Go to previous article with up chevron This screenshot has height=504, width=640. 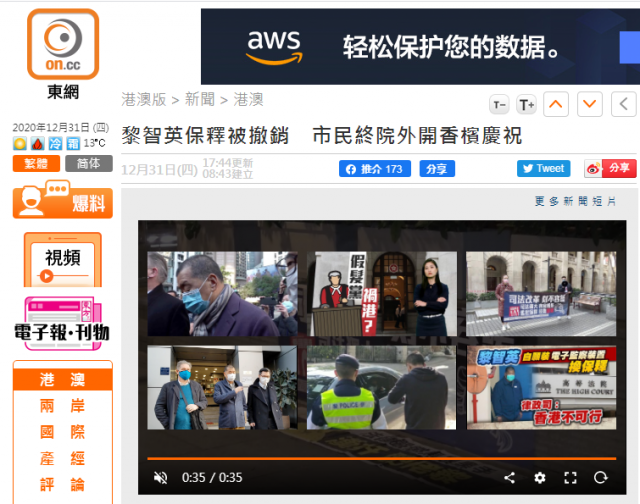click(556, 104)
